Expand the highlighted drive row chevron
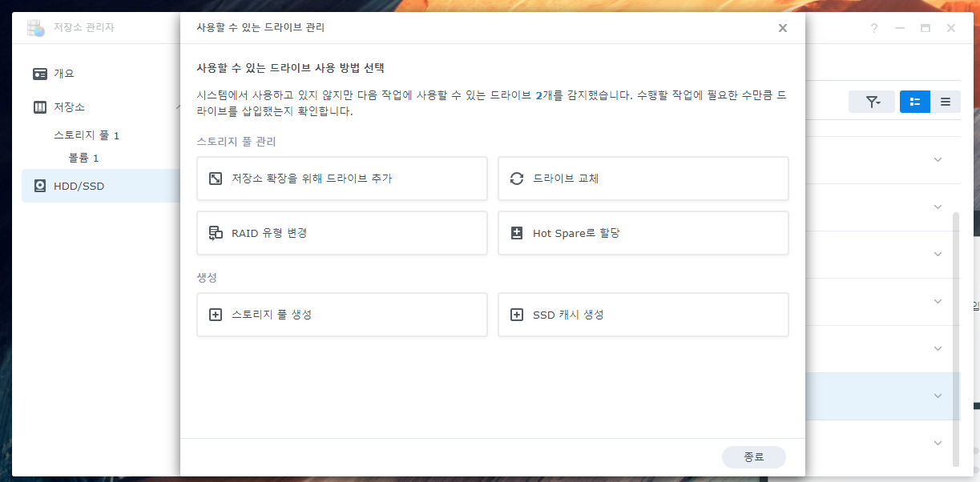 pyautogui.click(x=938, y=396)
